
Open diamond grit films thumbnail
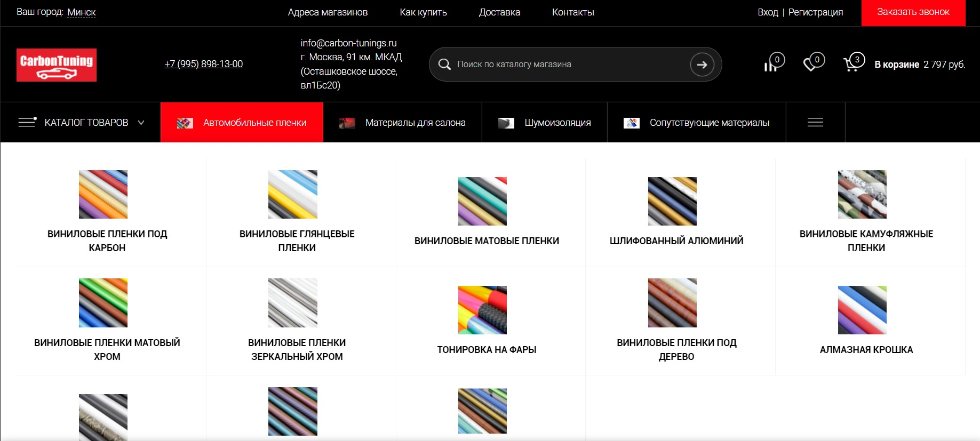pyautogui.click(x=862, y=310)
